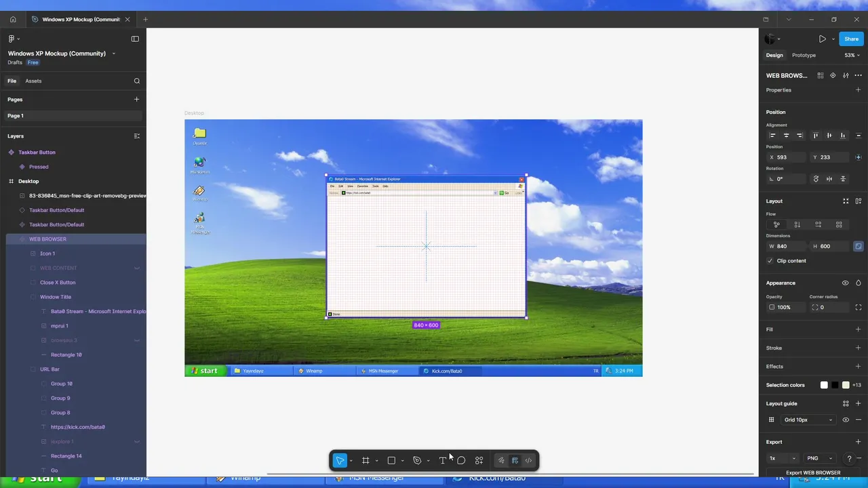
Task: Switch to Dev Mode code icon
Action: click(528, 461)
